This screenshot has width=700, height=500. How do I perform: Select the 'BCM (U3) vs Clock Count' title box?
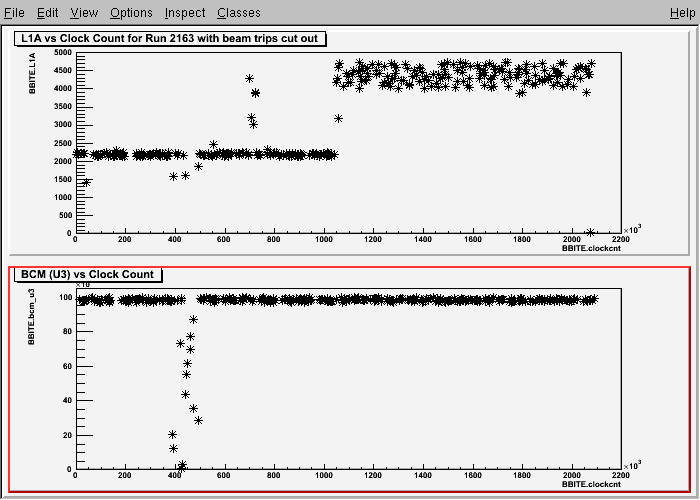(x=88, y=274)
